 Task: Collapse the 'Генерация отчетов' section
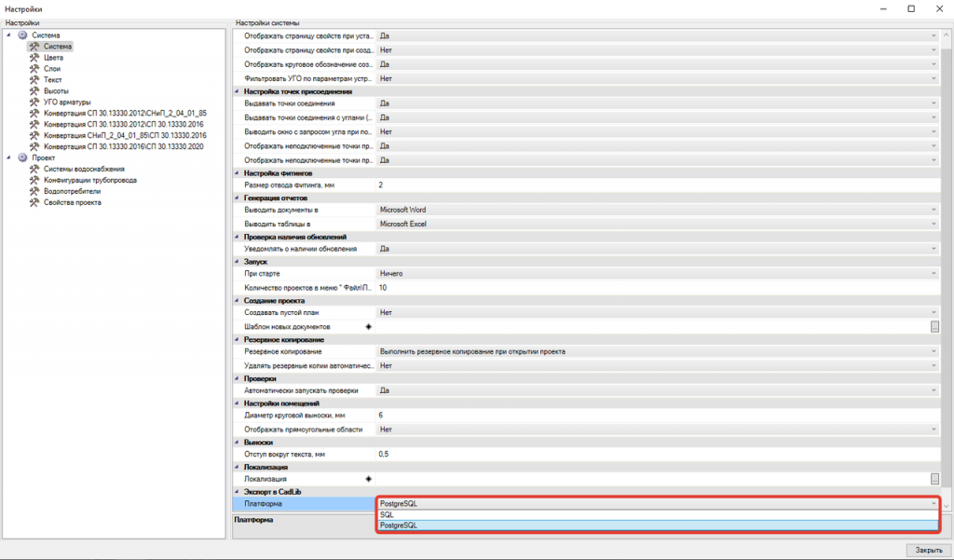237,197
